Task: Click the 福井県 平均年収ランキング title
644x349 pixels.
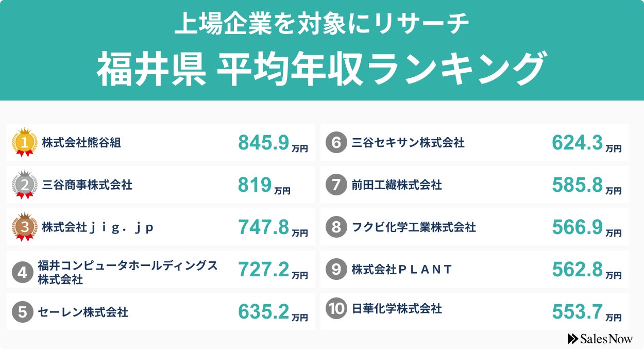Action: click(x=321, y=69)
